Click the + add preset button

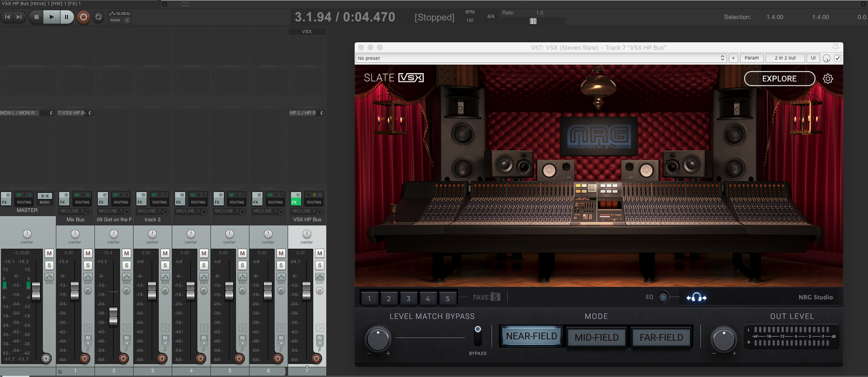click(x=733, y=58)
